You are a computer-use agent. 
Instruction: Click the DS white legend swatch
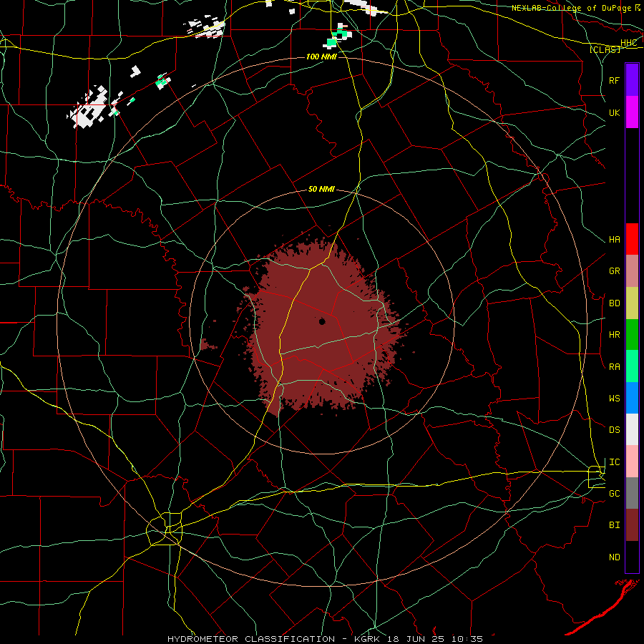632,429
